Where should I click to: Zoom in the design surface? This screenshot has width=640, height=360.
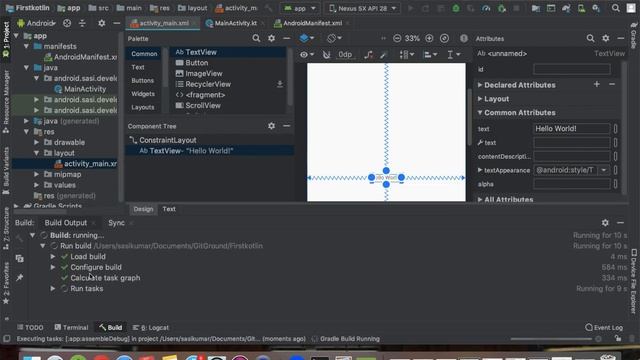tap(429, 38)
